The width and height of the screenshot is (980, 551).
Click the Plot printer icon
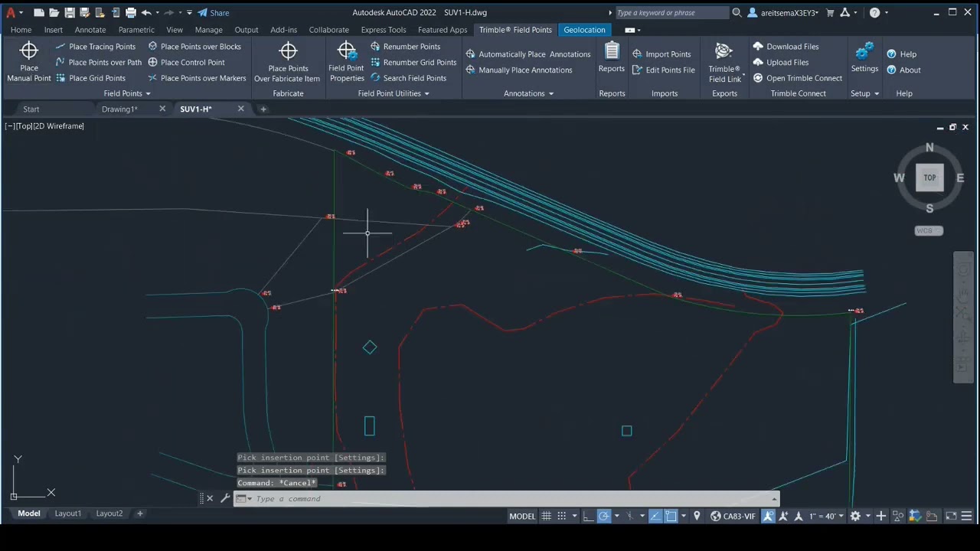coord(131,13)
